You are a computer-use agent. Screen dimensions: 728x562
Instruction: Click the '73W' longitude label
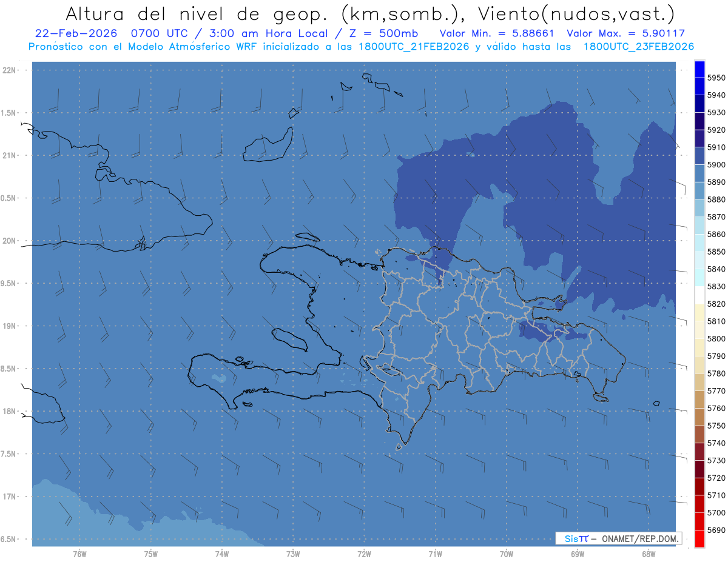(x=293, y=554)
